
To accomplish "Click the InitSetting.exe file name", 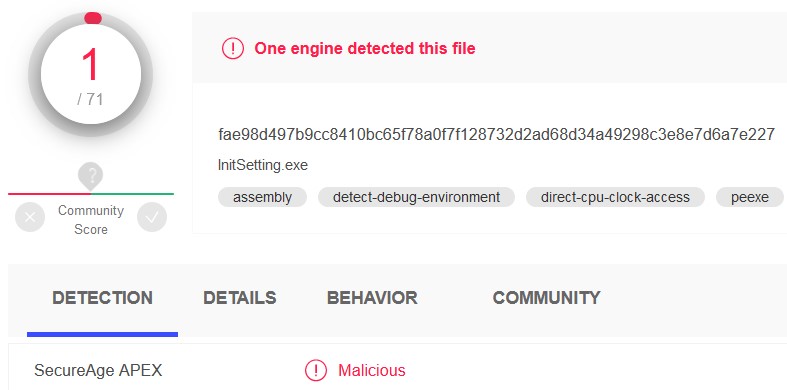I will 263,165.
